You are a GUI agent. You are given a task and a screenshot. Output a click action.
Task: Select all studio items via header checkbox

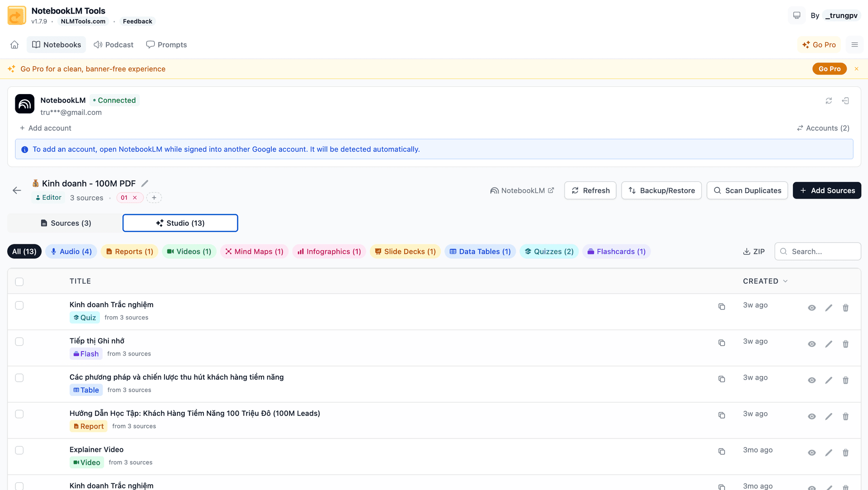click(19, 281)
